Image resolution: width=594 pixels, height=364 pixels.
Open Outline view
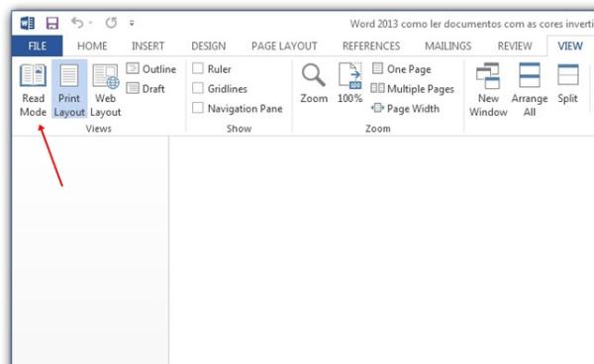pyautogui.click(x=151, y=69)
